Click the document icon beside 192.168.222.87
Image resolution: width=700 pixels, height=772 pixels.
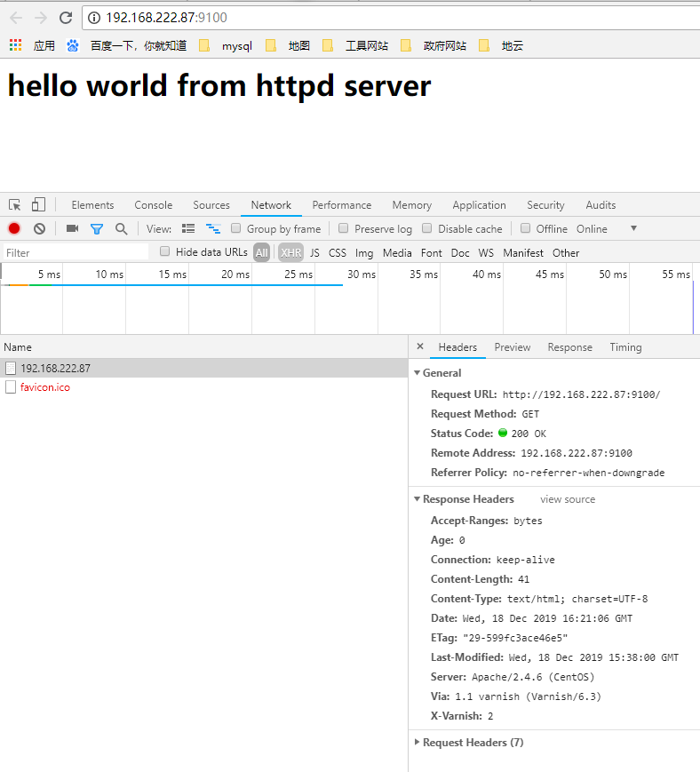point(11,369)
